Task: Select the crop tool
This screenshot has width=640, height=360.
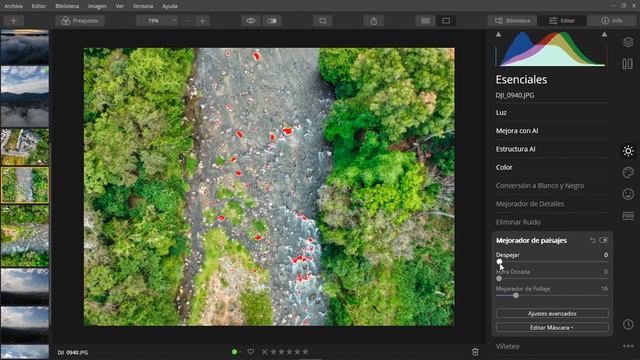Action: (x=322, y=21)
